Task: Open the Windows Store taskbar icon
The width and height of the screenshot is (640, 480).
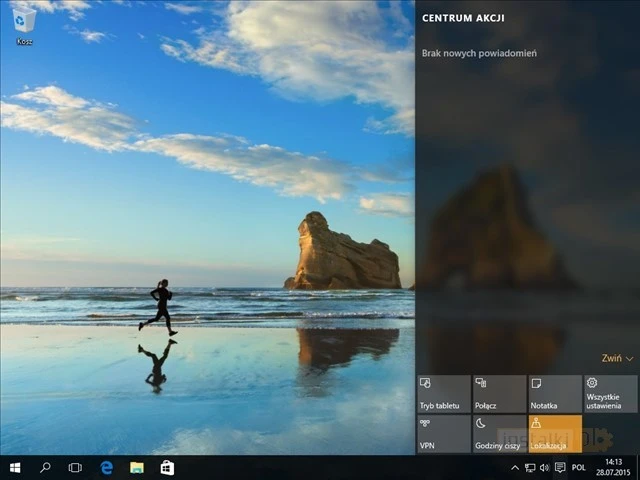Action: click(x=167, y=467)
